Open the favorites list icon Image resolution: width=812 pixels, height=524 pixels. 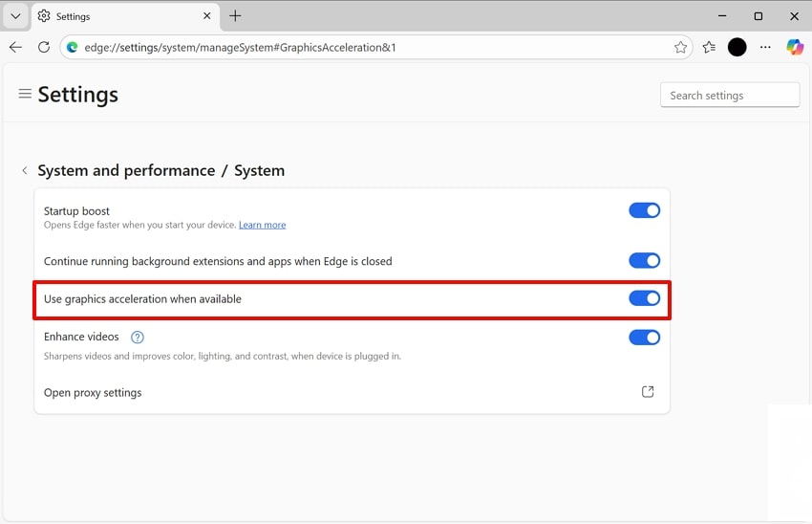[x=709, y=47]
